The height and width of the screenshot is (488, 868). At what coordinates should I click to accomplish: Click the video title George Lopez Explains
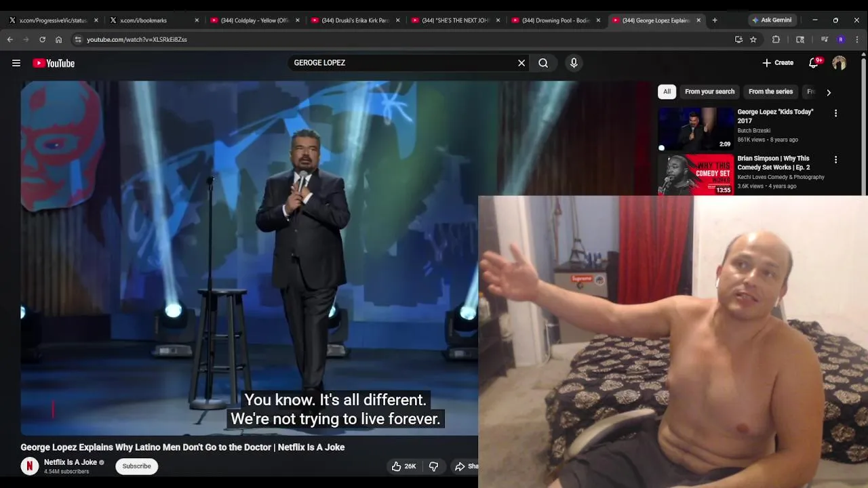coord(182,447)
